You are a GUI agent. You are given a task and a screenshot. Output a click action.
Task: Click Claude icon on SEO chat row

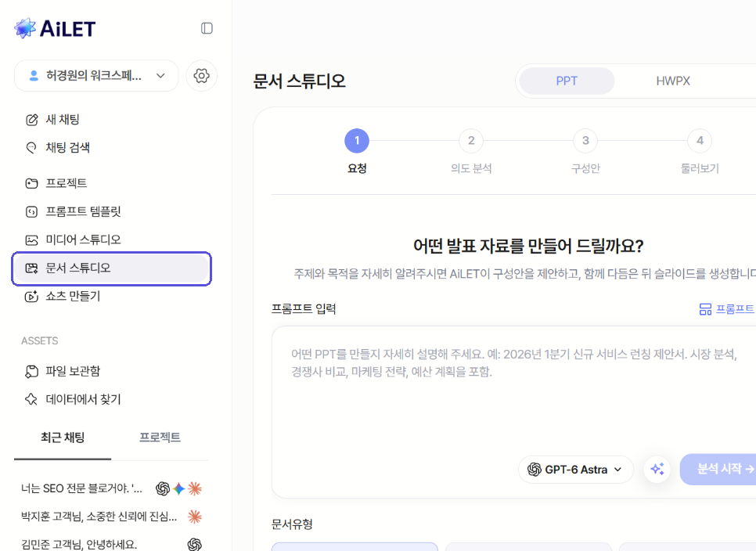195,489
